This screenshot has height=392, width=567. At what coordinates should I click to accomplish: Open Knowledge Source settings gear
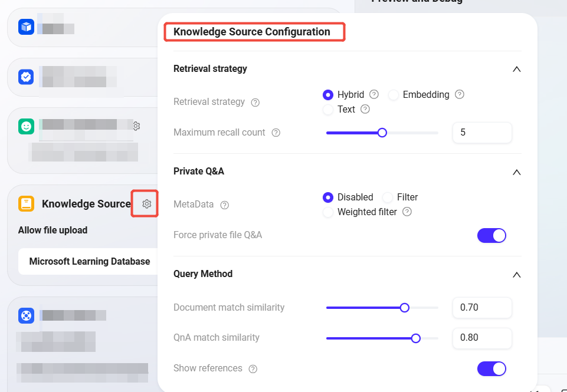(x=147, y=204)
